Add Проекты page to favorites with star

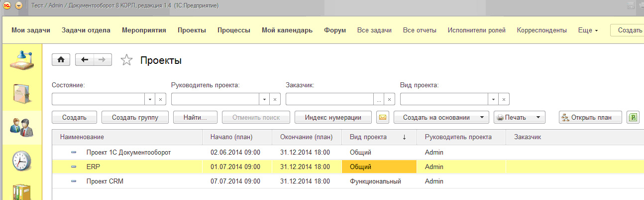point(127,60)
